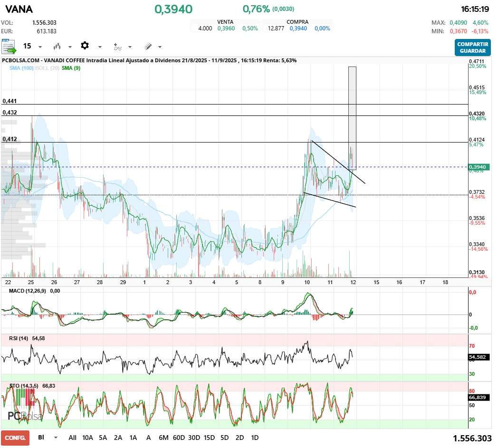Click the COMPRA price 0,3940
The image size is (498, 448).
(x=298, y=29)
